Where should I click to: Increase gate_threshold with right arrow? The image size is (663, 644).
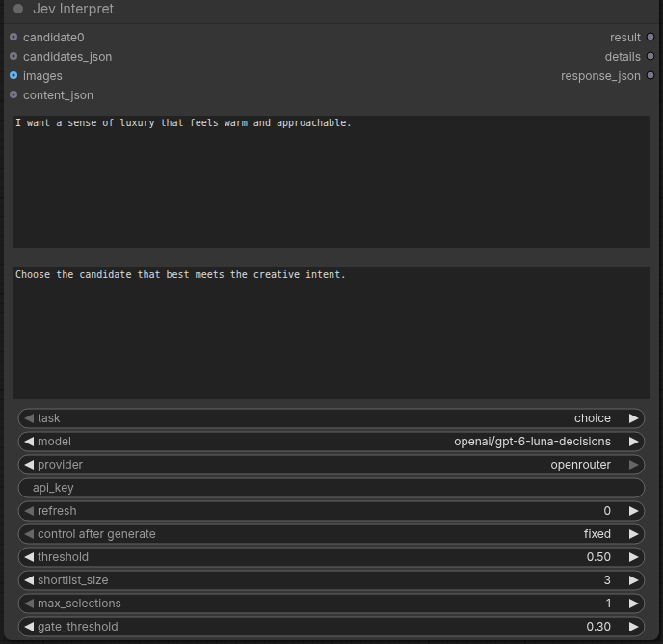[633, 627]
